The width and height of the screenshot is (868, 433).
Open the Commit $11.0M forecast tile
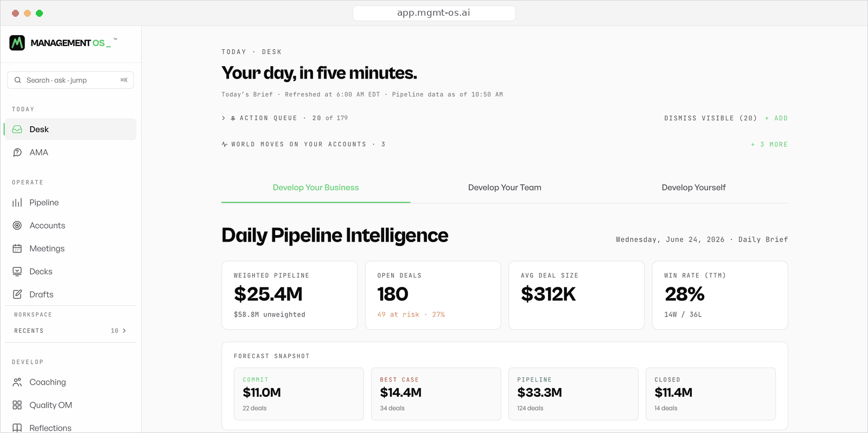pyautogui.click(x=299, y=394)
